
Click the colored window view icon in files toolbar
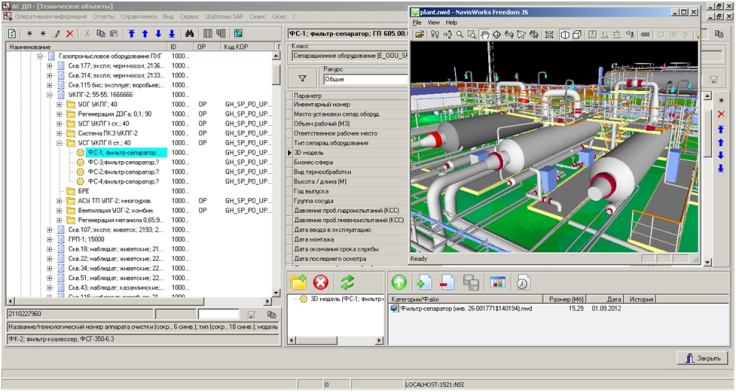coord(497,282)
